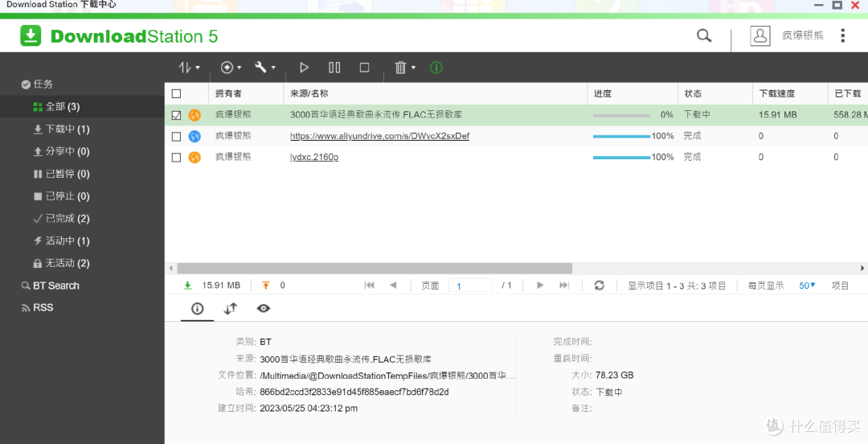Click the orange BT icon of 3000首 task
The image size is (868, 444).
tap(194, 115)
